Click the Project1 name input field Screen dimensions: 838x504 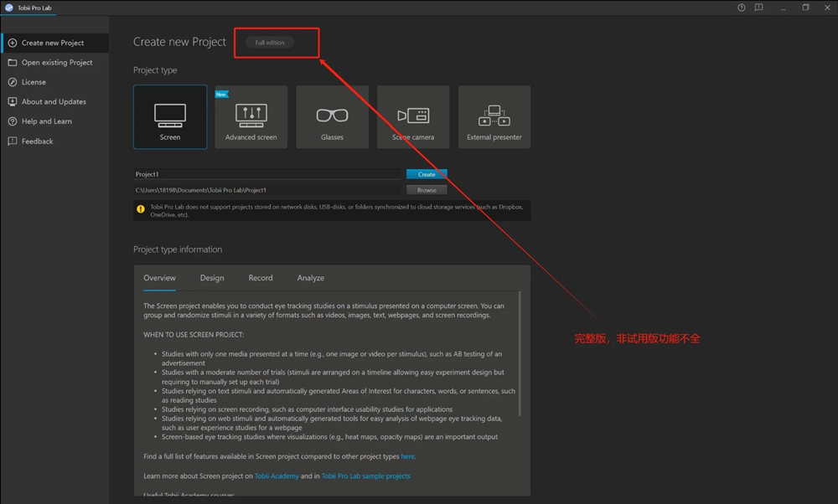tap(268, 174)
